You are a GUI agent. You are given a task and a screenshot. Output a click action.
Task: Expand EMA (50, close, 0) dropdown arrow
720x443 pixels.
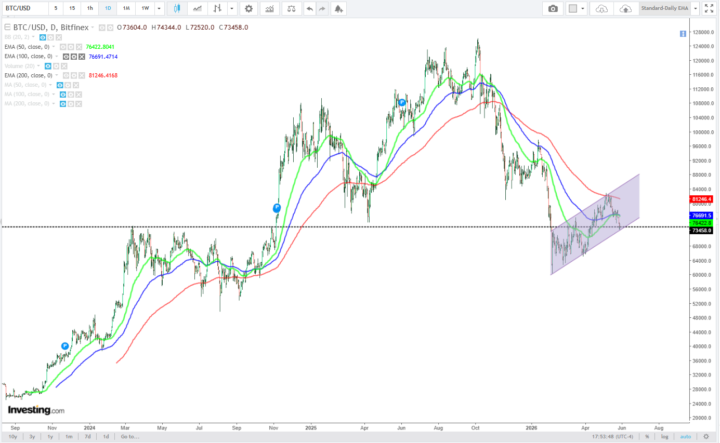[x=53, y=47]
